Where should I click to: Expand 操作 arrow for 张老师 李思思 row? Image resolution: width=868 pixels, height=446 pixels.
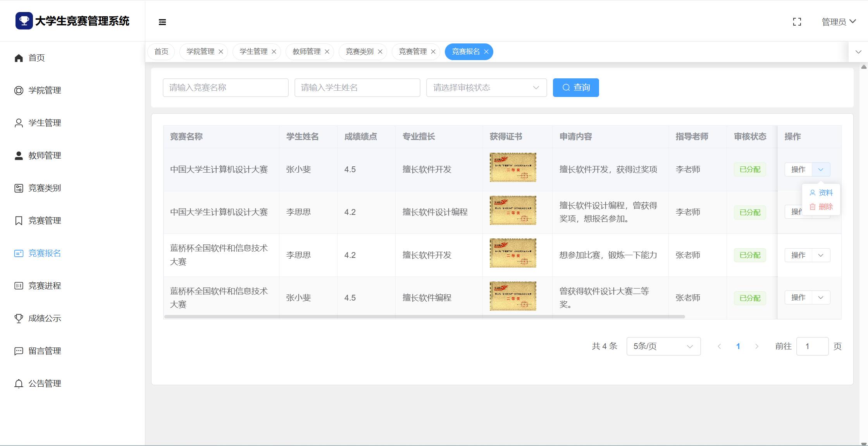click(821, 255)
